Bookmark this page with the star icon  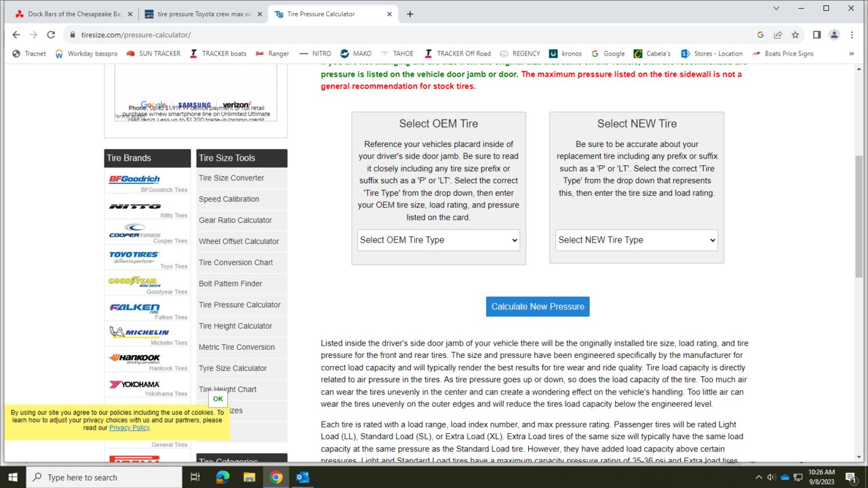[795, 35]
